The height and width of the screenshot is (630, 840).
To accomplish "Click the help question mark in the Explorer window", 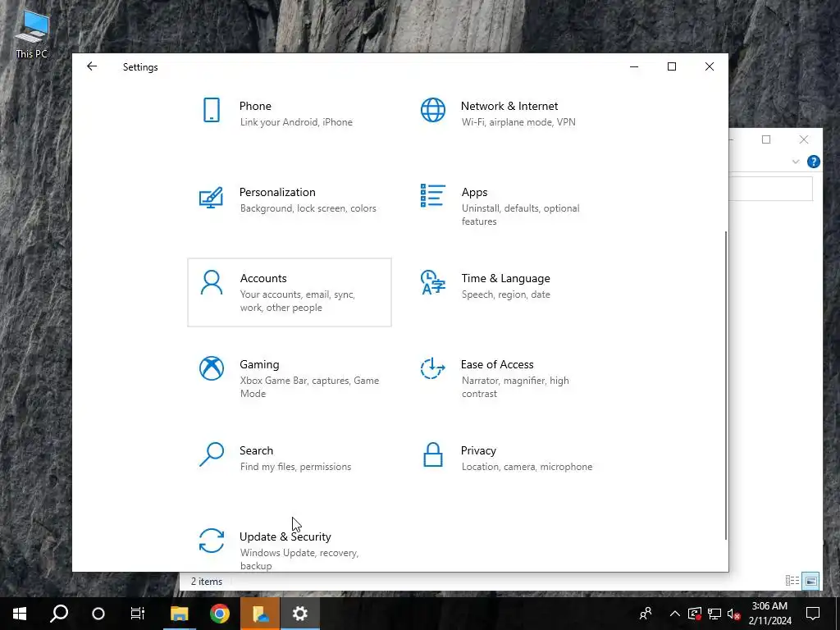I will tap(813, 162).
